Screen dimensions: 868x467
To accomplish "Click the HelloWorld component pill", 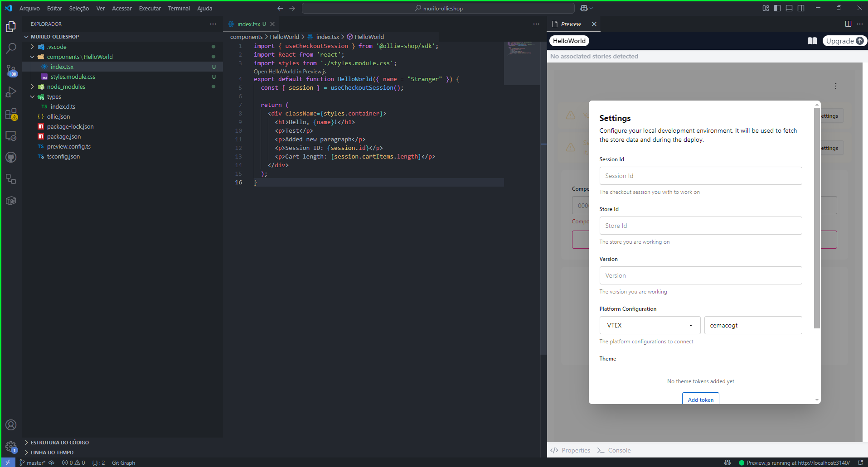I will coord(569,41).
